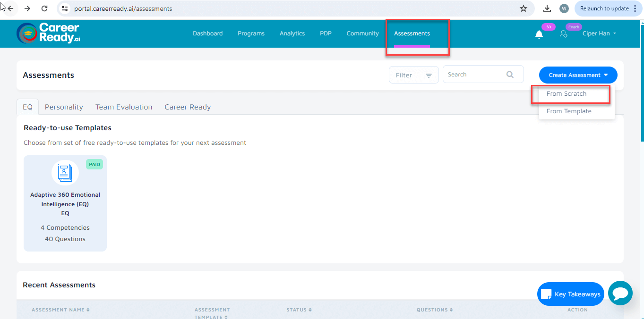Click the CareerReady.ai logo
Image resolution: width=644 pixels, height=319 pixels.
click(48, 33)
